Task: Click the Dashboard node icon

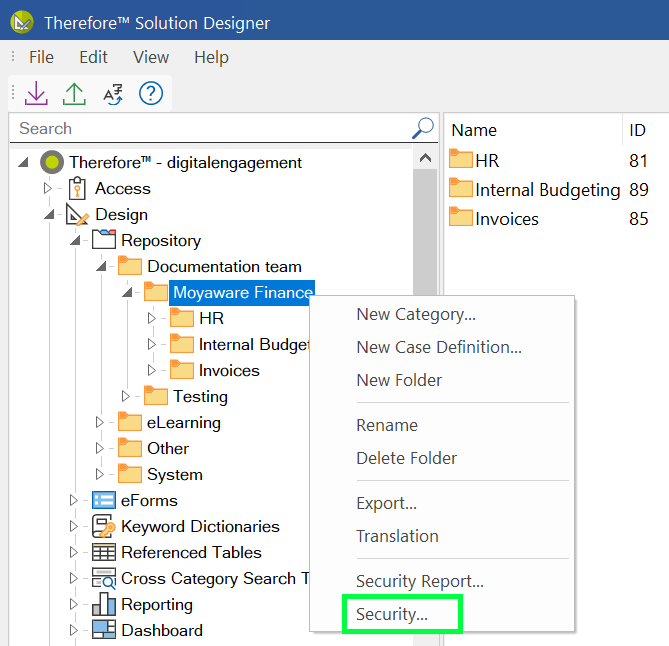Action: click(x=103, y=631)
